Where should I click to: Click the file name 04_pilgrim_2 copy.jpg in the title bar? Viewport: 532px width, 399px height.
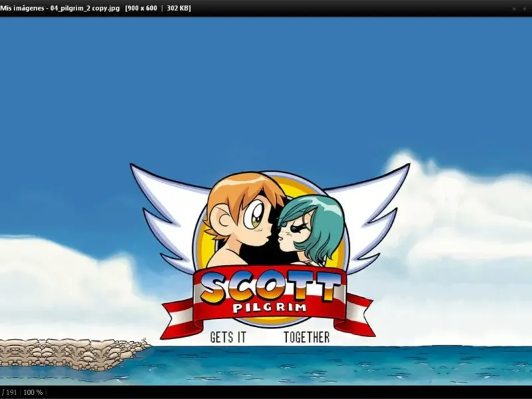point(85,8)
